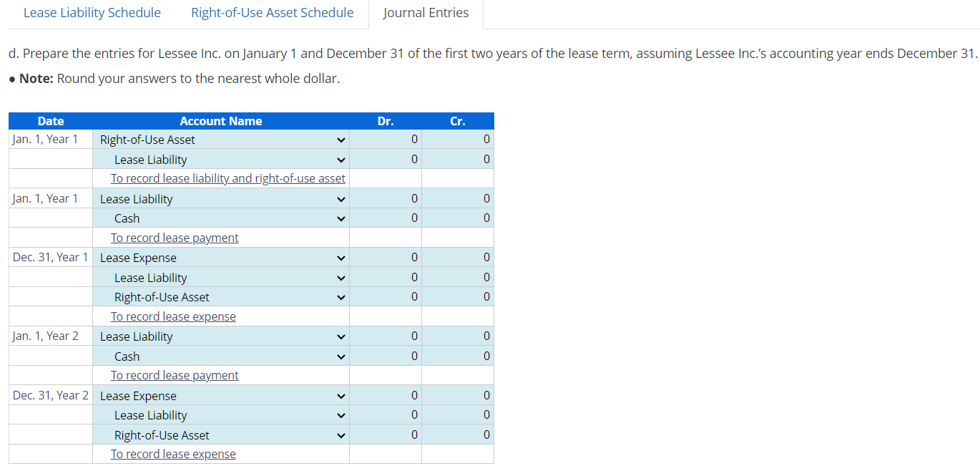Expand the Dec. 31, Year 2 Lease Expense dropdown
980x471 pixels.
(221, 396)
